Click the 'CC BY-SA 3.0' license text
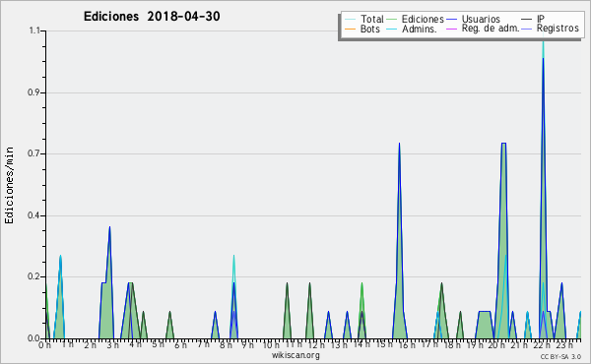Screen dimensions: 591x364 560,356
